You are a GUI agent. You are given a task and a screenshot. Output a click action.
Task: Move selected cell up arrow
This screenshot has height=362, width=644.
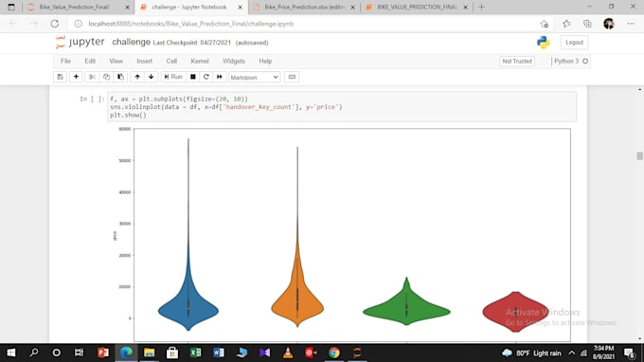point(137,77)
